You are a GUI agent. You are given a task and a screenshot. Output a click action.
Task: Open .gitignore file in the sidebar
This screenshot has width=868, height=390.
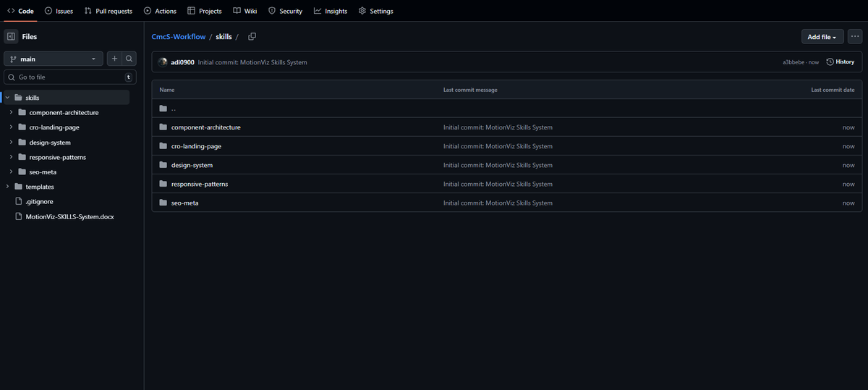[38, 201]
